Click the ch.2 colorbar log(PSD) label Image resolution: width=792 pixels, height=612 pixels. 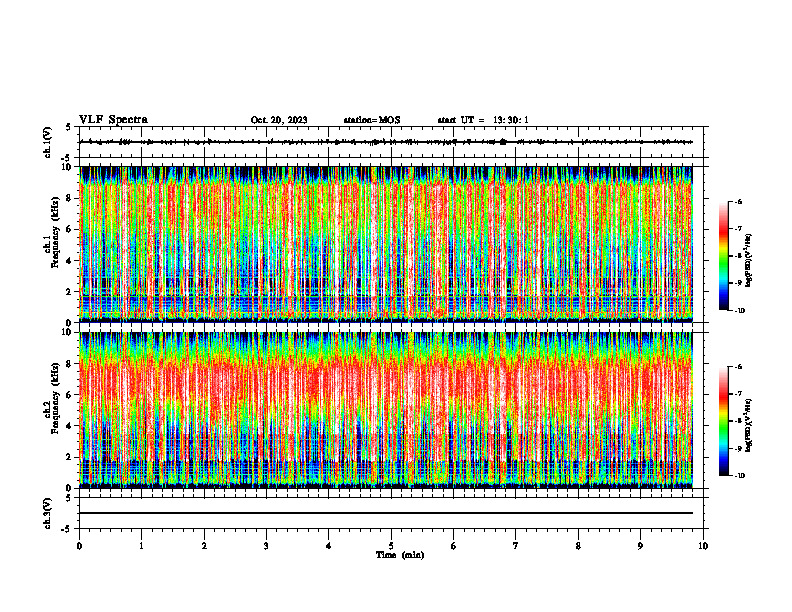[x=750, y=426]
